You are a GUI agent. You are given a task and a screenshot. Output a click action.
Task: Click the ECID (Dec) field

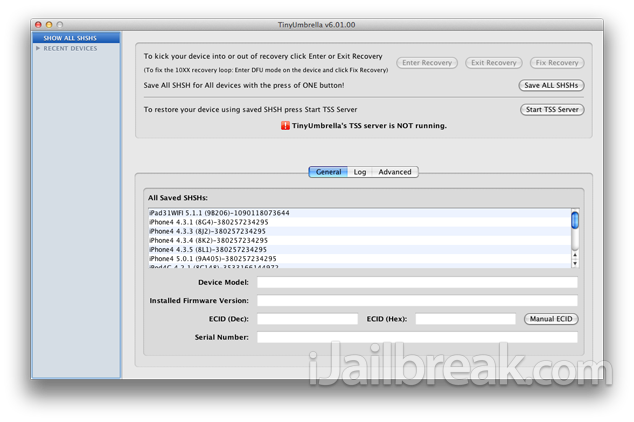pyautogui.click(x=307, y=319)
